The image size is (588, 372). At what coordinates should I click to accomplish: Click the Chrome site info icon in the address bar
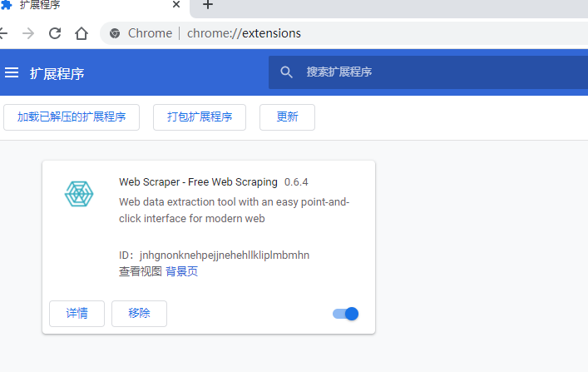click(x=114, y=33)
